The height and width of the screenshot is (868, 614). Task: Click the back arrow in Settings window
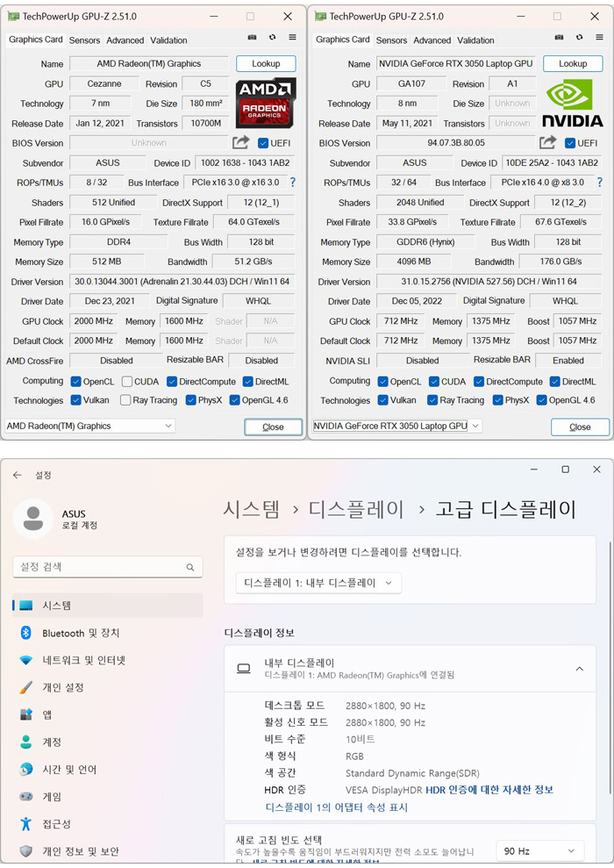17,475
